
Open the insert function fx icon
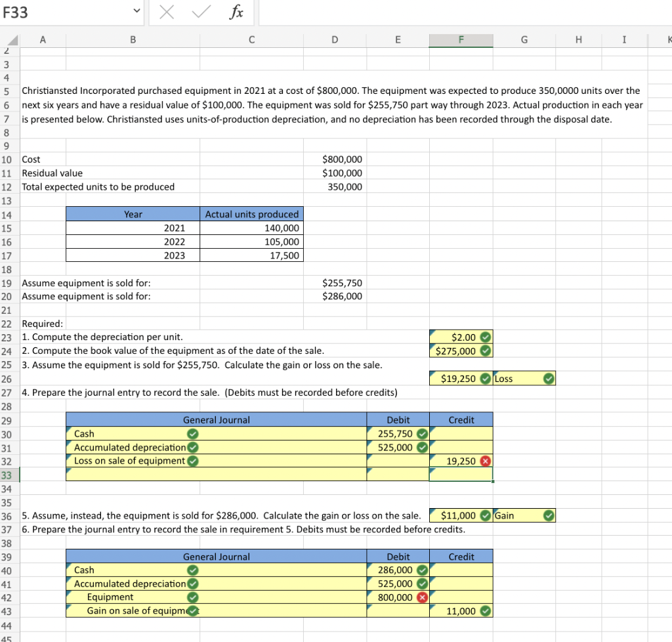(x=236, y=12)
